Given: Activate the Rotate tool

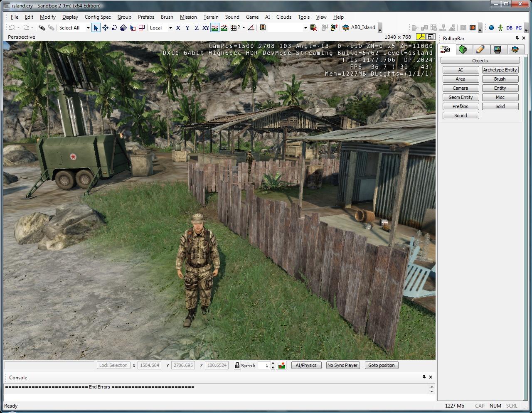Looking at the screenshot, I should pos(114,28).
